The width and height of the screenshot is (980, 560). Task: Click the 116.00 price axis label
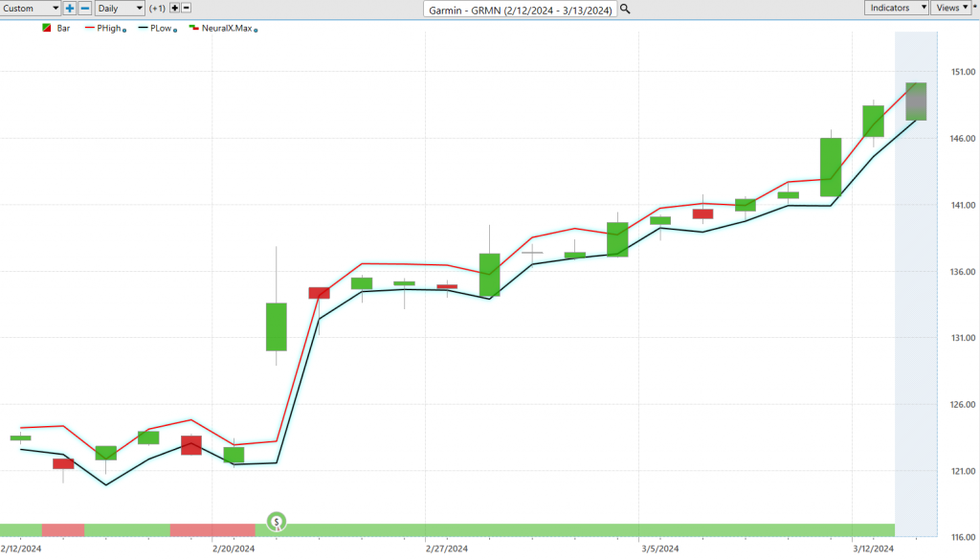pos(963,537)
